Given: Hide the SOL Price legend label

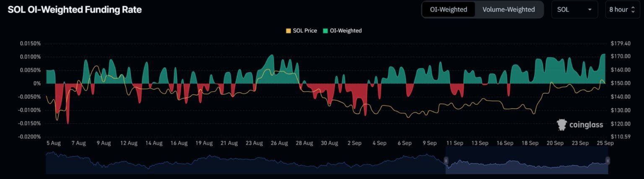Looking at the screenshot, I should click(x=304, y=31).
